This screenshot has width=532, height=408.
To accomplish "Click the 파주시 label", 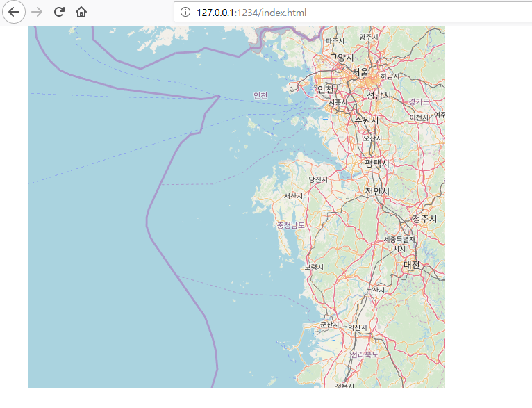I will [335, 41].
